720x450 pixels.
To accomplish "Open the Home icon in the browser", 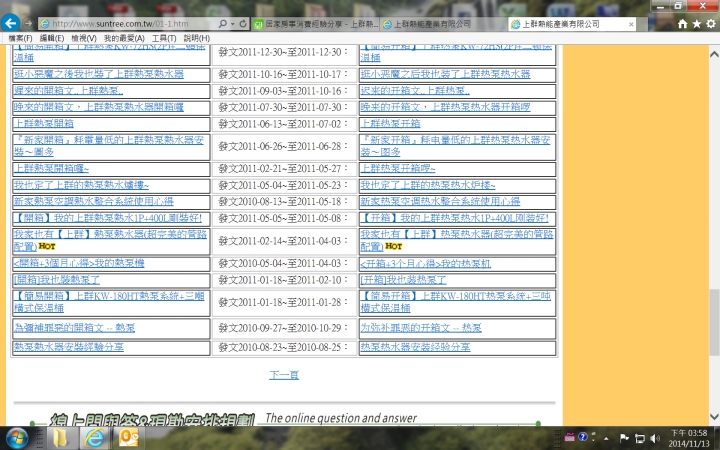I will pyautogui.click(x=682, y=24).
